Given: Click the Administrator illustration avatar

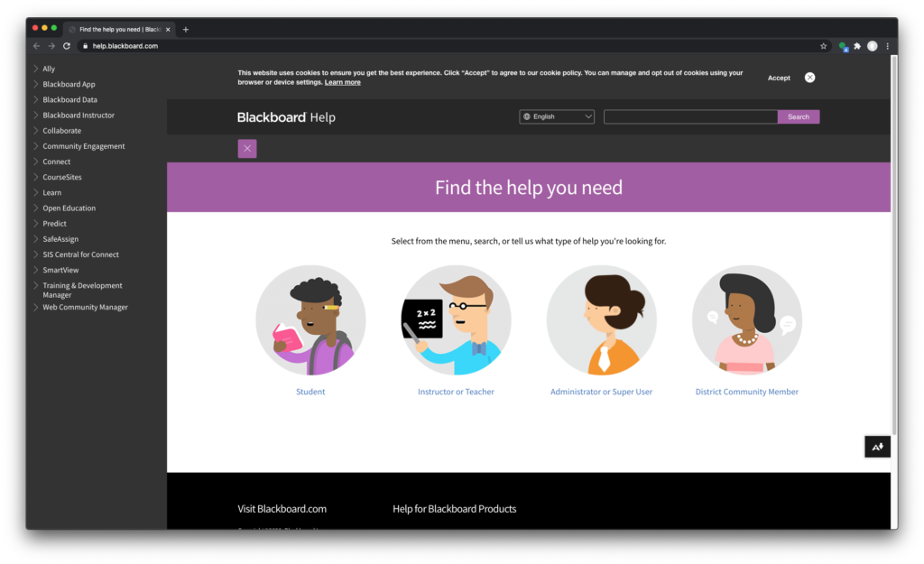Looking at the screenshot, I should (601, 320).
